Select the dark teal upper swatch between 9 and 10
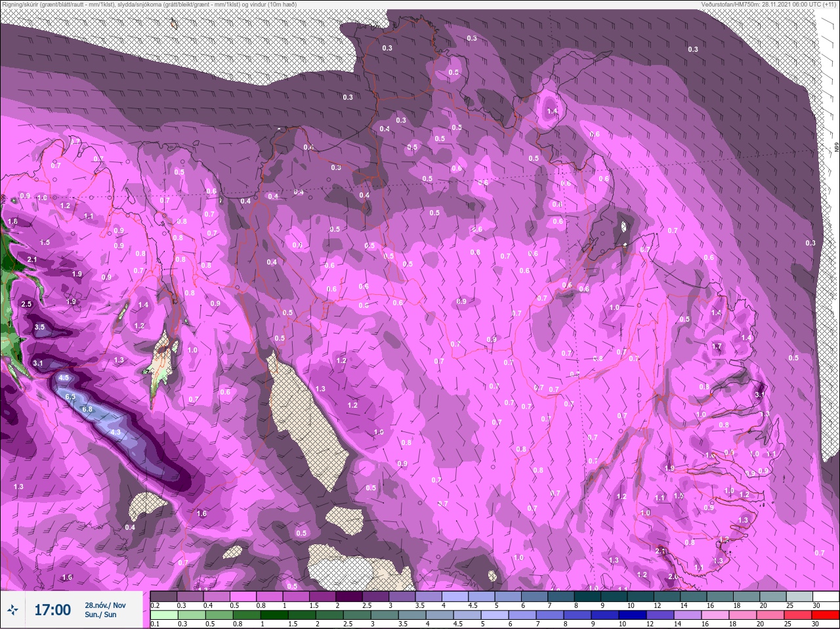 [615, 596]
